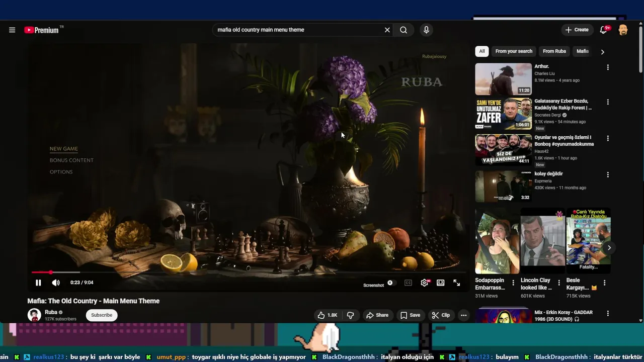Clear the search box text

[387, 30]
